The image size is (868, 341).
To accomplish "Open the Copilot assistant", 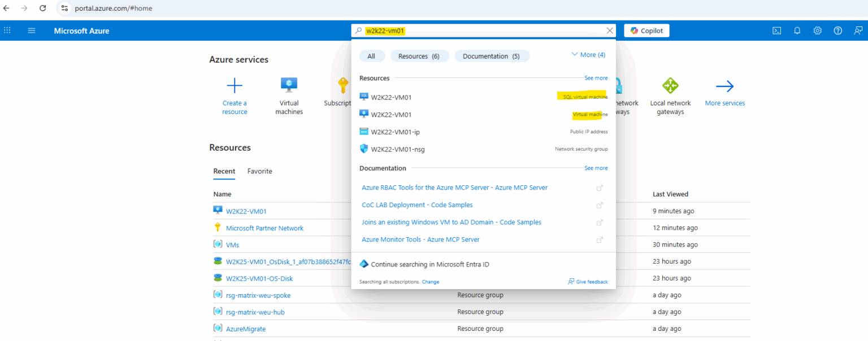I will [x=646, y=30].
